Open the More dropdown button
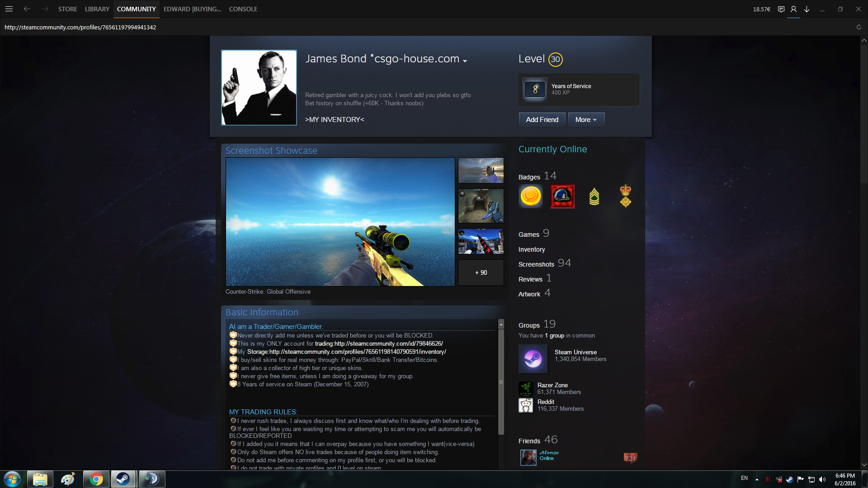The width and height of the screenshot is (868, 488). click(586, 120)
